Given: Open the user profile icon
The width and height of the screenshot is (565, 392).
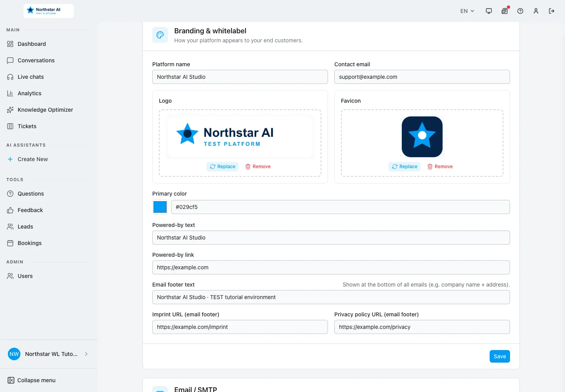Looking at the screenshot, I should coord(536,11).
